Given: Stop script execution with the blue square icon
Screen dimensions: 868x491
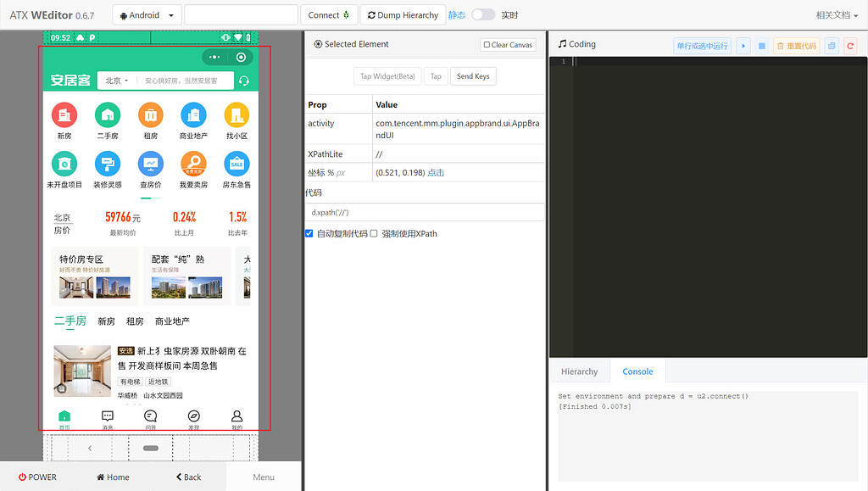Looking at the screenshot, I should (x=762, y=45).
